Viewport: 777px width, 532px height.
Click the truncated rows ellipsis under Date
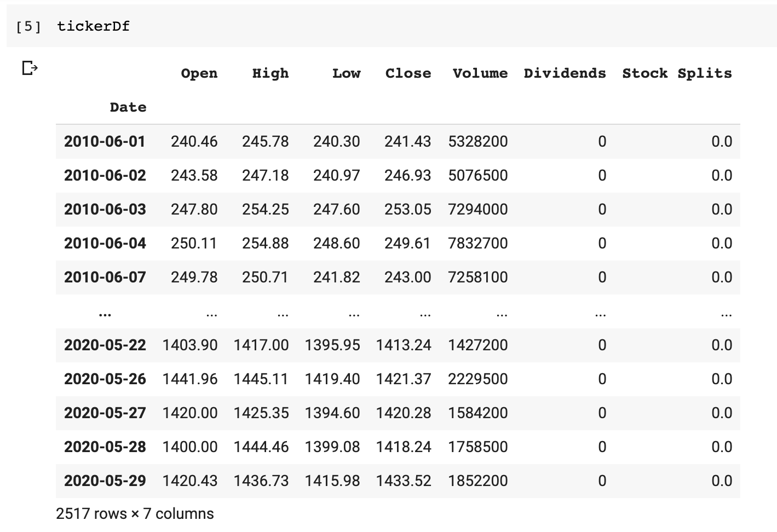pyautogui.click(x=105, y=313)
